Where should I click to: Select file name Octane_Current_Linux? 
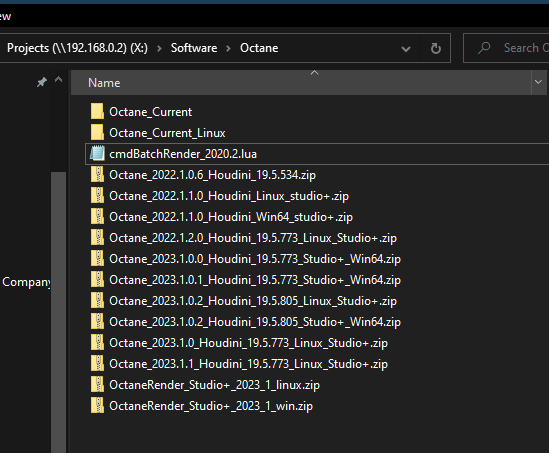click(x=167, y=133)
